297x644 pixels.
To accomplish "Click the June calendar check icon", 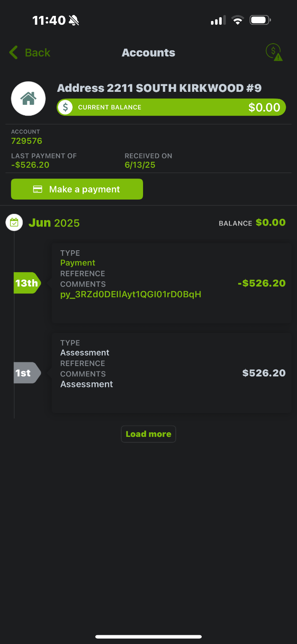I will tap(14, 222).
